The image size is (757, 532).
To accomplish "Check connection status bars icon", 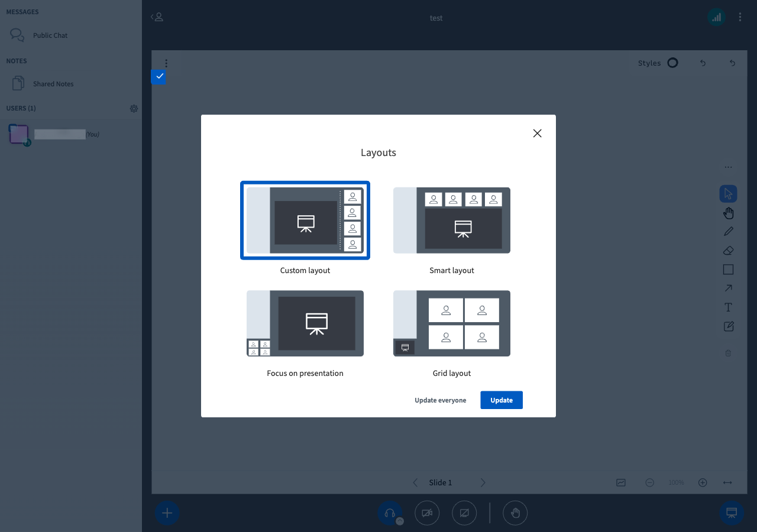I will (717, 17).
